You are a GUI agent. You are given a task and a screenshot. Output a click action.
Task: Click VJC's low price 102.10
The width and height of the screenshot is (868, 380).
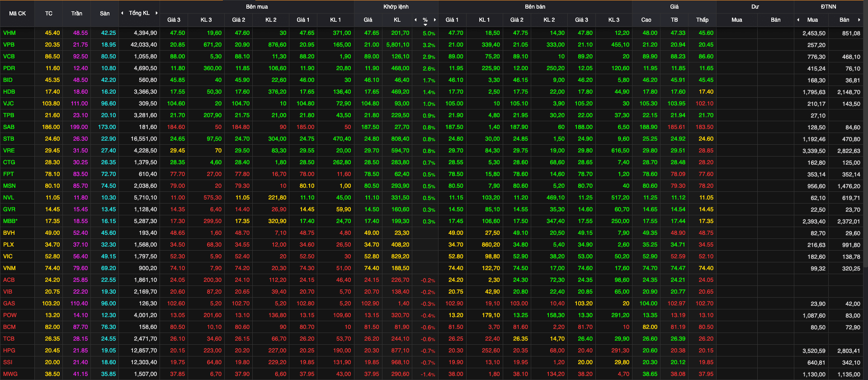(x=704, y=104)
